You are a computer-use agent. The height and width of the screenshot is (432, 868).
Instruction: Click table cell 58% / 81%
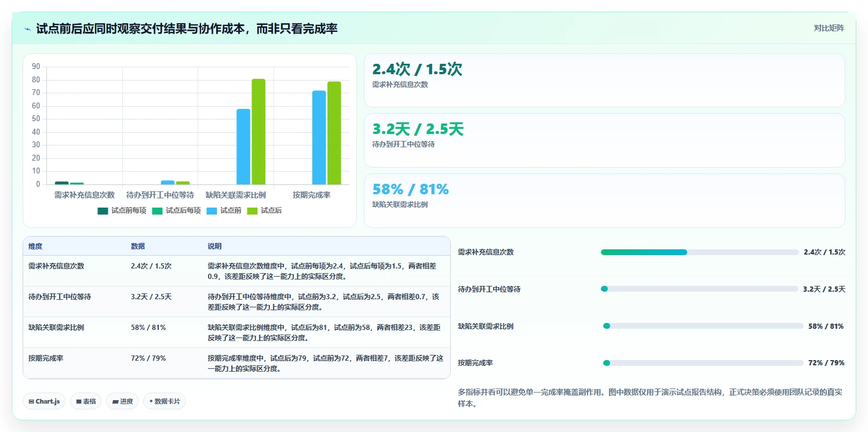click(148, 328)
